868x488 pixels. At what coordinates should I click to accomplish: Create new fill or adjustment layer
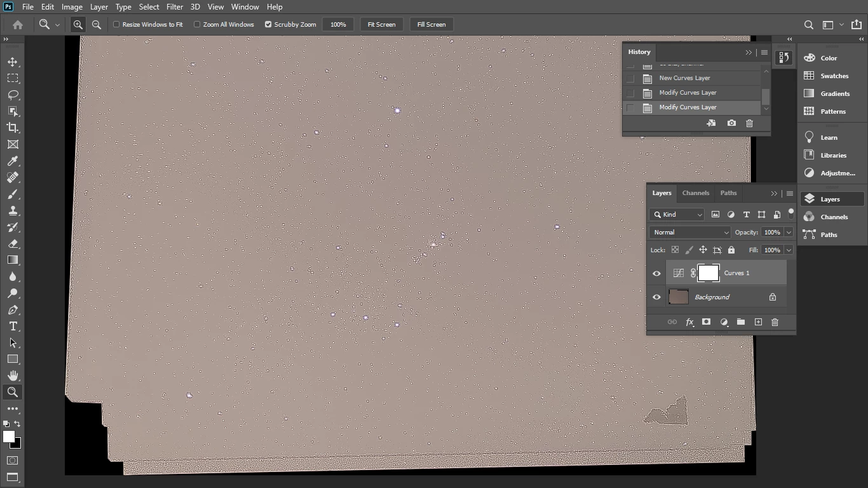(x=724, y=322)
